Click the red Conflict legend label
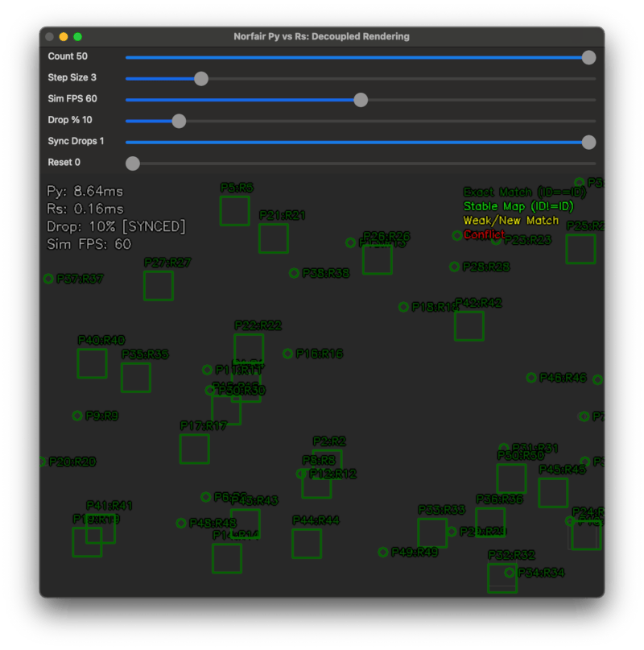 pos(484,234)
